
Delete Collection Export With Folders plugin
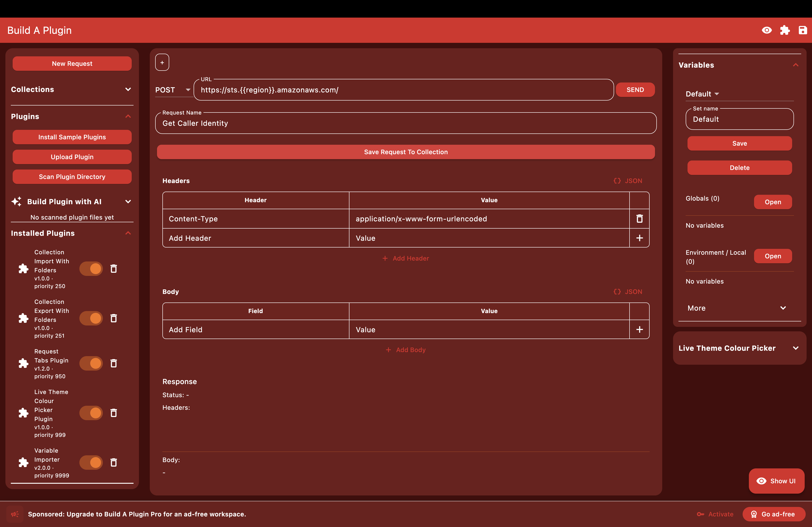[x=114, y=318]
